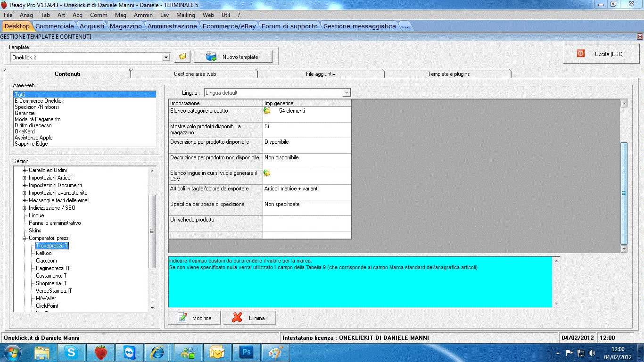The image size is (644, 362).
Task: Click Ready Pro strawberry taskbar icon
Action: 100,353
